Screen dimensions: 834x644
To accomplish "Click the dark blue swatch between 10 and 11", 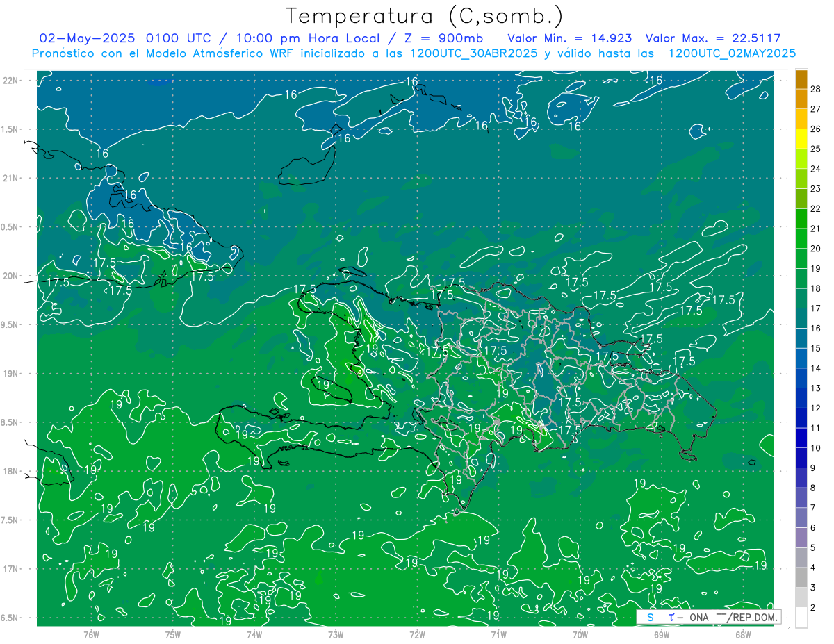I will 801,438.
